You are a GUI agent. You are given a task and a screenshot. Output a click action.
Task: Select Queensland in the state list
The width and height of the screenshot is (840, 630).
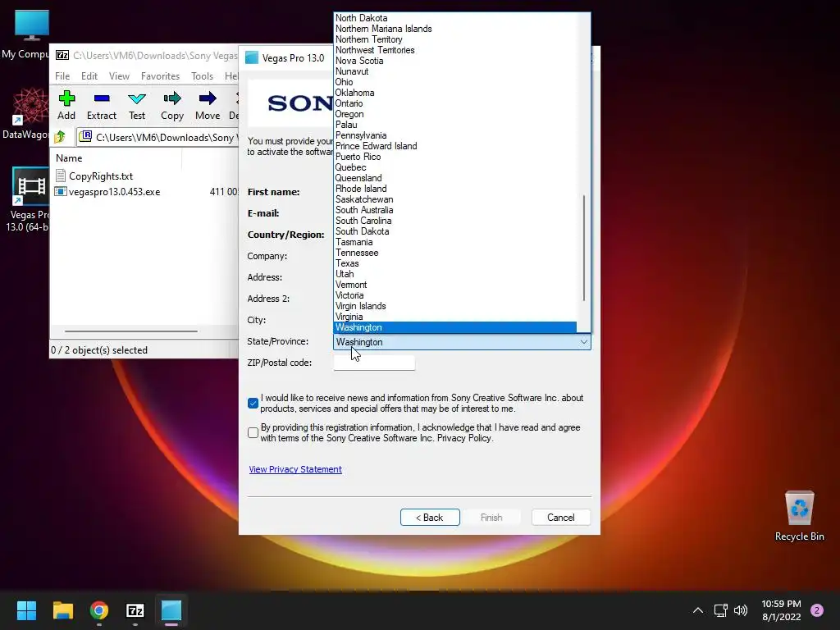point(455,178)
